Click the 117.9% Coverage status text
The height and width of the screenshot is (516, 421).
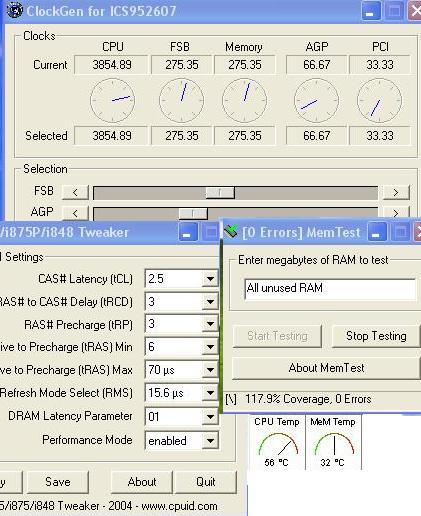(308, 399)
